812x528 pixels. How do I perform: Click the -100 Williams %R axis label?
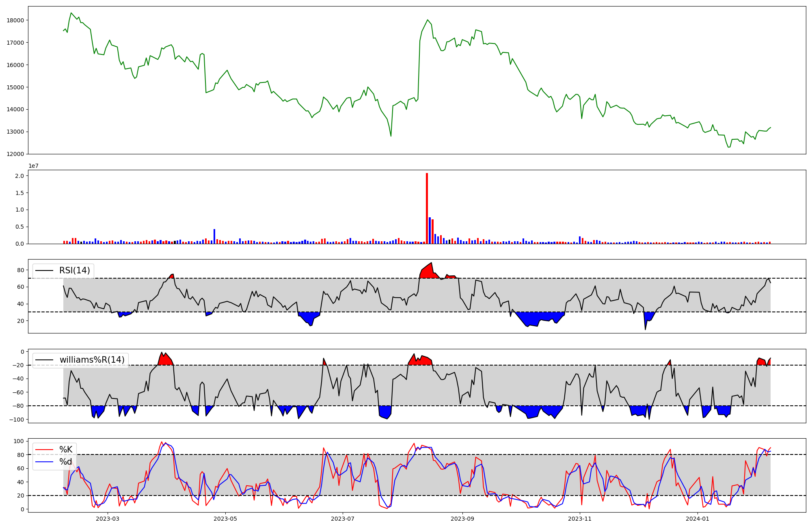click(x=17, y=420)
